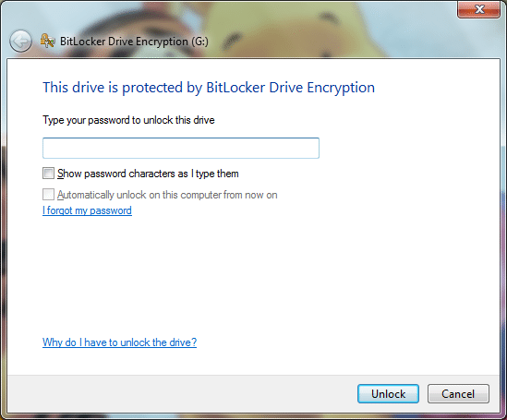Click the Cancel button
This screenshot has width=507, height=420.
click(458, 393)
